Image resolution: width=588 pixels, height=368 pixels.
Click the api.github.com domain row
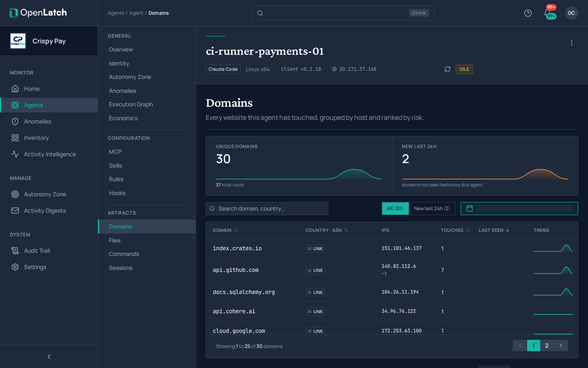pos(392,270)
